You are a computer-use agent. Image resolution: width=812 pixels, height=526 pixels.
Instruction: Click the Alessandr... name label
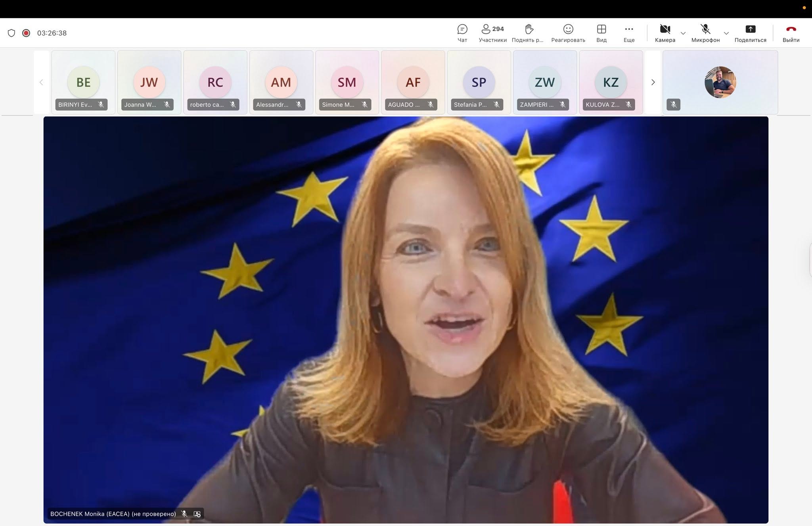[x=272, y=105]
